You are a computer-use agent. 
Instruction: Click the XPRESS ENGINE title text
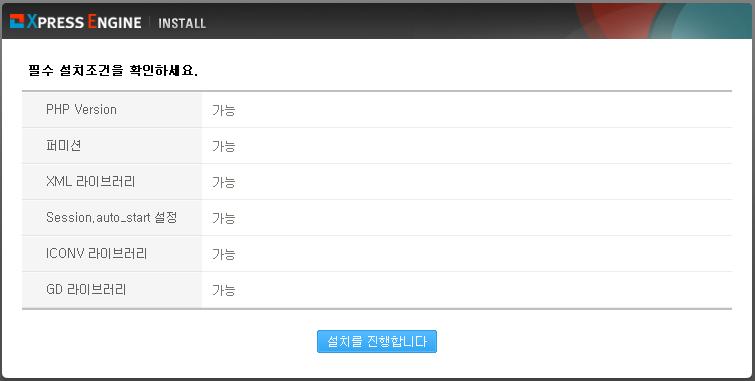point(84,22)
